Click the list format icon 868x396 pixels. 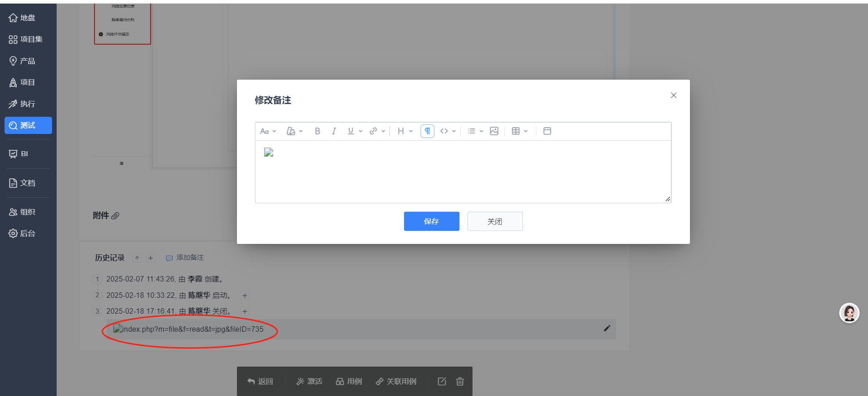click(472, 131)
